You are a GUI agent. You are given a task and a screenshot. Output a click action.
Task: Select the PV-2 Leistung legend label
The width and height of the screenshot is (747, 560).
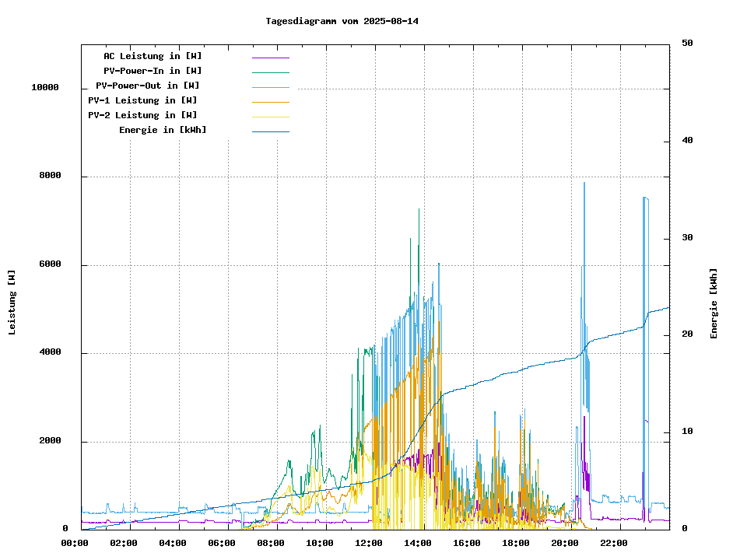142,115
